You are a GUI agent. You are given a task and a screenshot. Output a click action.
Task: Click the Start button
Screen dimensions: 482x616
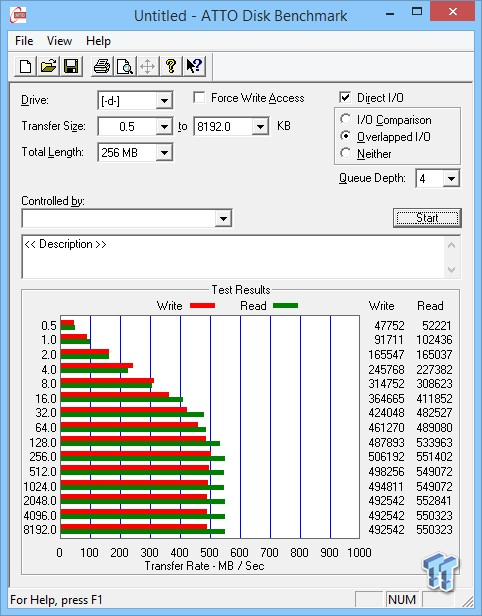tap(427, 218)
